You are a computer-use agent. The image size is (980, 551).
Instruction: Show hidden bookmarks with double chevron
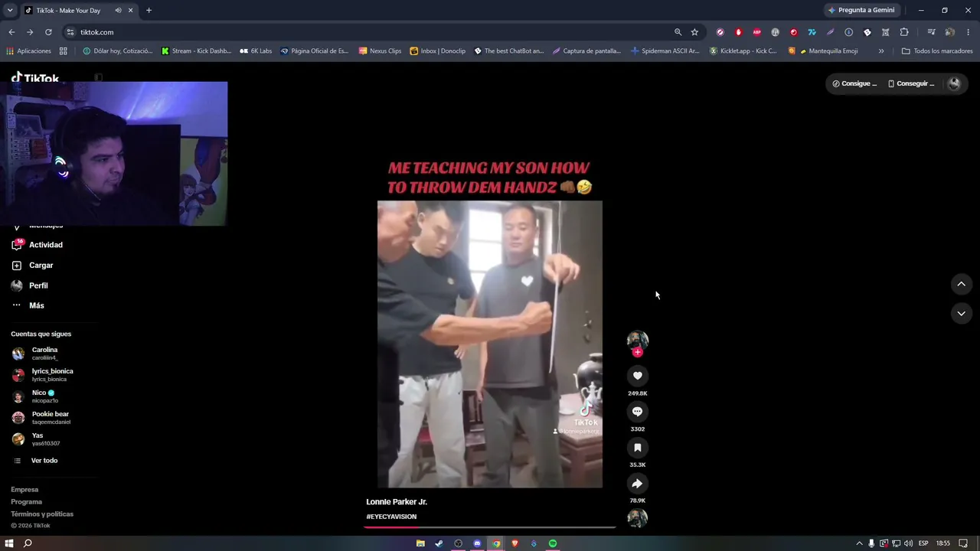pyautogui.click(x=881, y=51)
